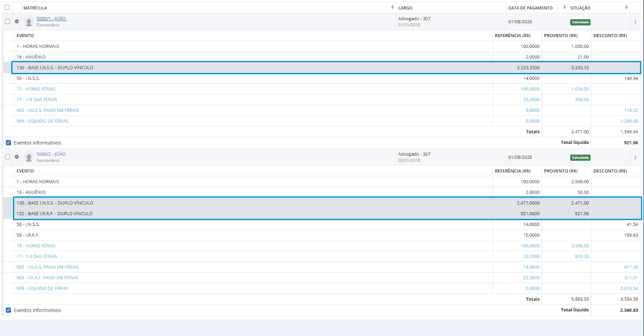This screenshot has height=336, width=644.
Task: Select the 1 - HORAS NORMAIS row with 2.500,00
Action: pyautogui.click(x=322, y=182)
